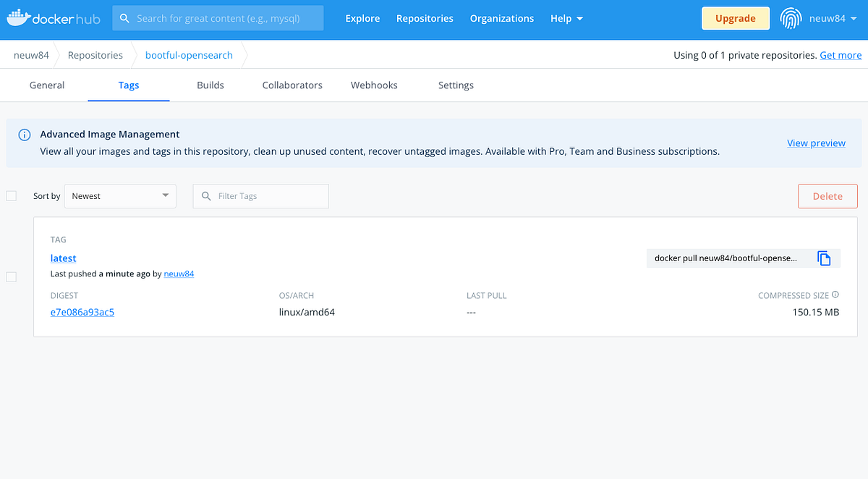Click the fingerprint account icon
Image resolution: width=868 pixels, height=479 pixels.
791,18
